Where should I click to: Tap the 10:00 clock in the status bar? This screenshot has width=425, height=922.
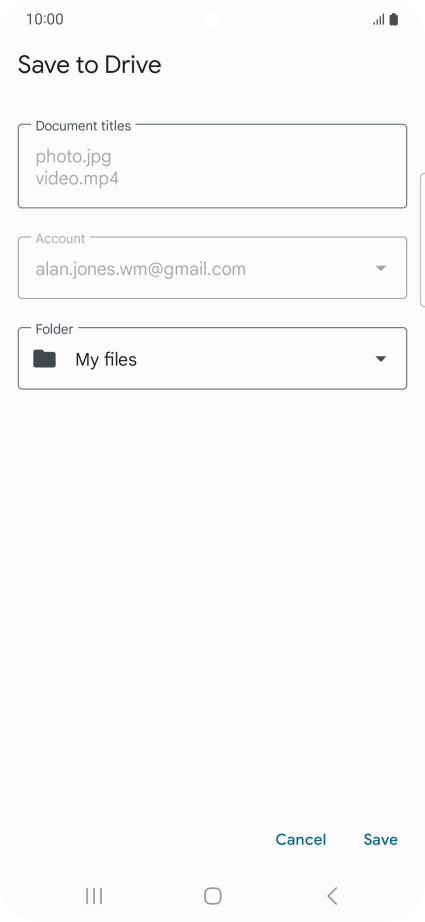[45, 19]
